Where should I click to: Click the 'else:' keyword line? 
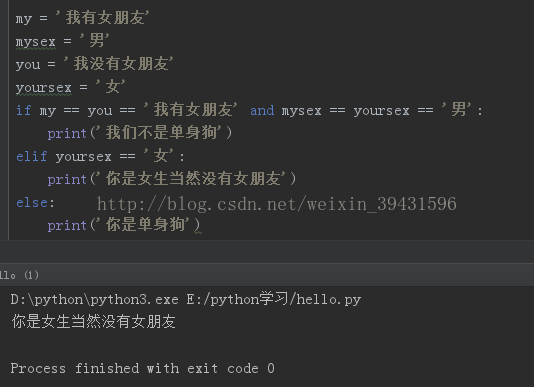click(x=35, y=203)
